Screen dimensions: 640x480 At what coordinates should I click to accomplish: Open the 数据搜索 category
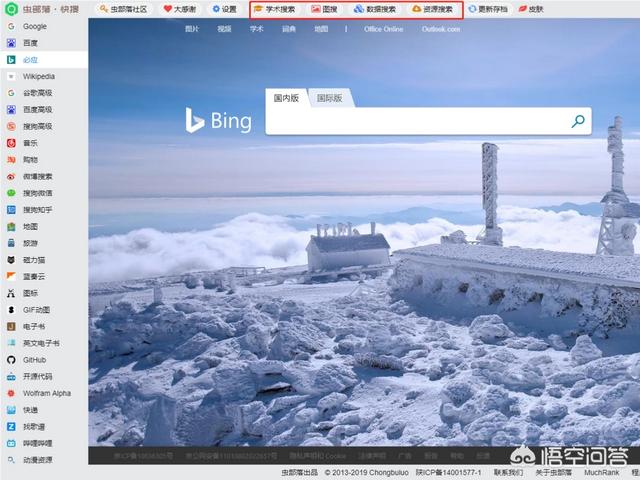point(375,9)
